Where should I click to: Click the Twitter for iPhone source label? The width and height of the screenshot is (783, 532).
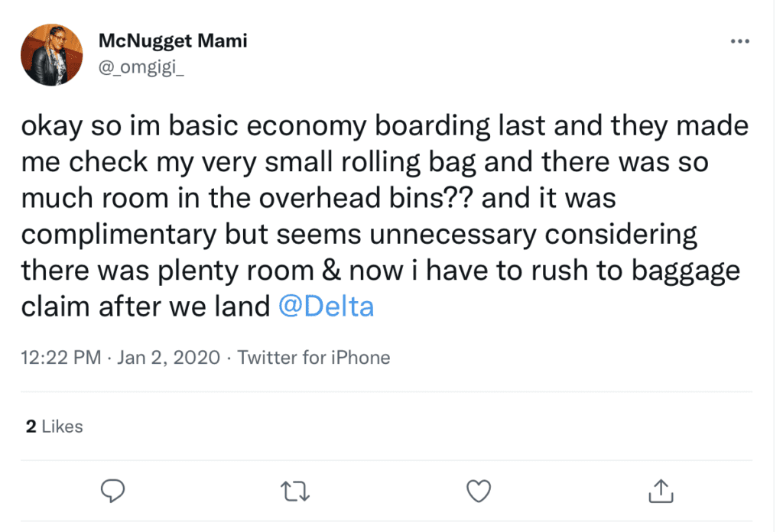[x=314, y=358]
